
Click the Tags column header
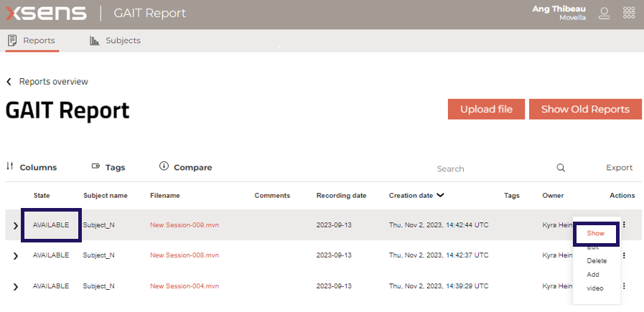pos(512,195)
